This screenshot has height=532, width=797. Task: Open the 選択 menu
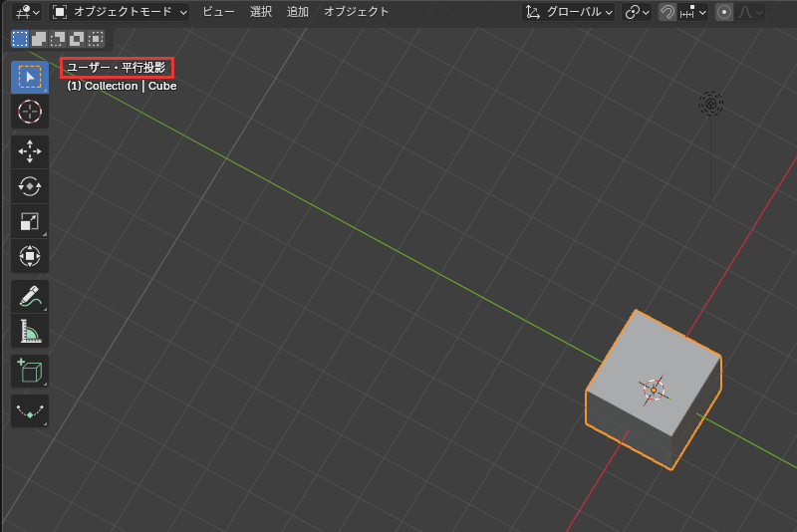tap(261, 12)
